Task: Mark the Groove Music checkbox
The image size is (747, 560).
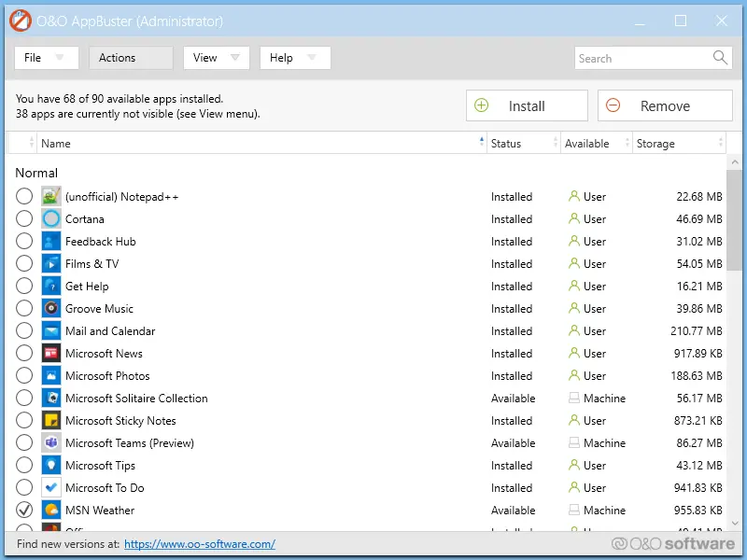Action: [24, 308]
